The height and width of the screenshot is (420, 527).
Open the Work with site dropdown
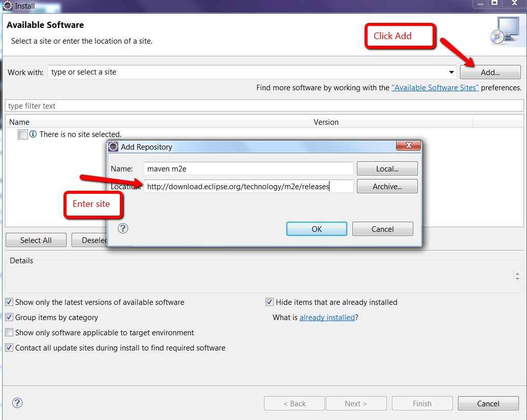coord(451,72)
